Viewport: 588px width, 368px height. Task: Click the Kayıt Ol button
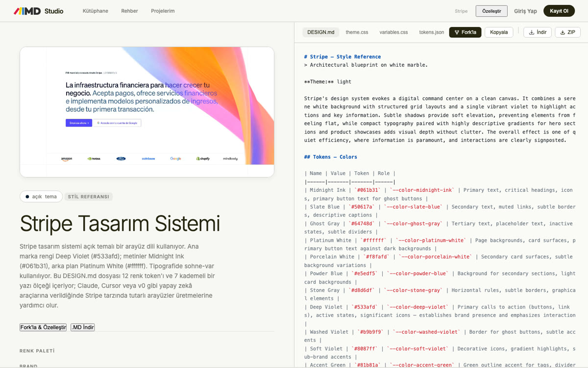[x=559, y=11]
